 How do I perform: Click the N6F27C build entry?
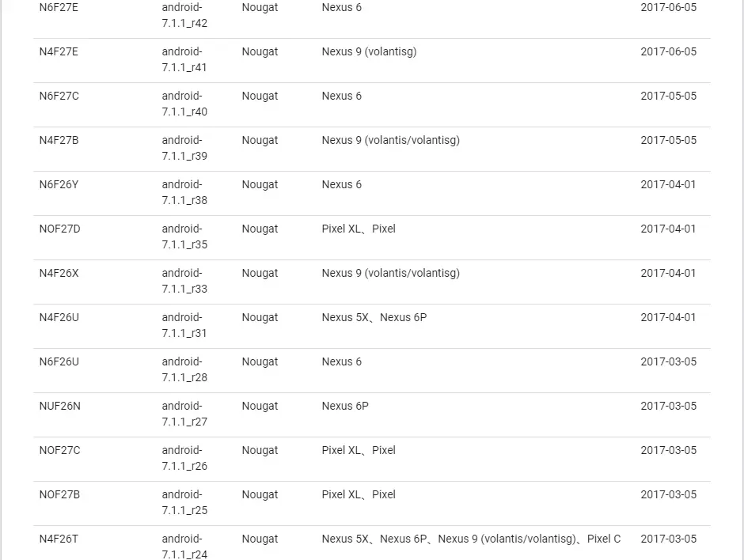[59, 96]
